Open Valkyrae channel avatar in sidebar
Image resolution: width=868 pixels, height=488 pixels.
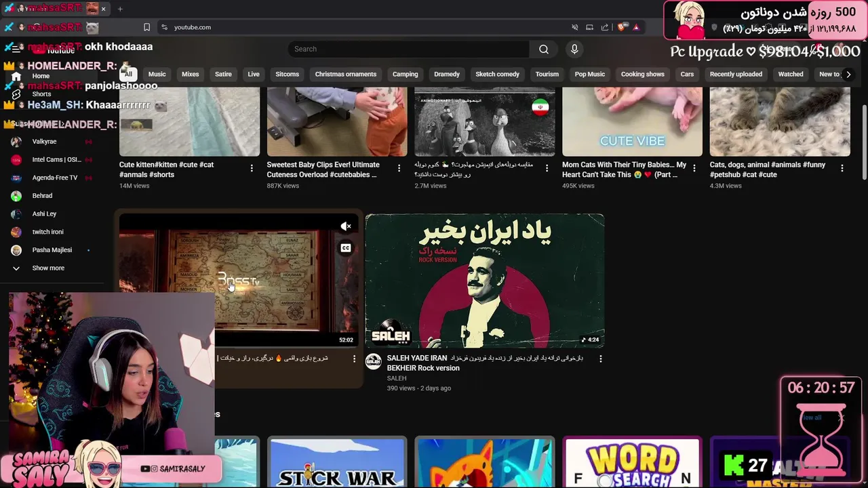pos(16,142)
